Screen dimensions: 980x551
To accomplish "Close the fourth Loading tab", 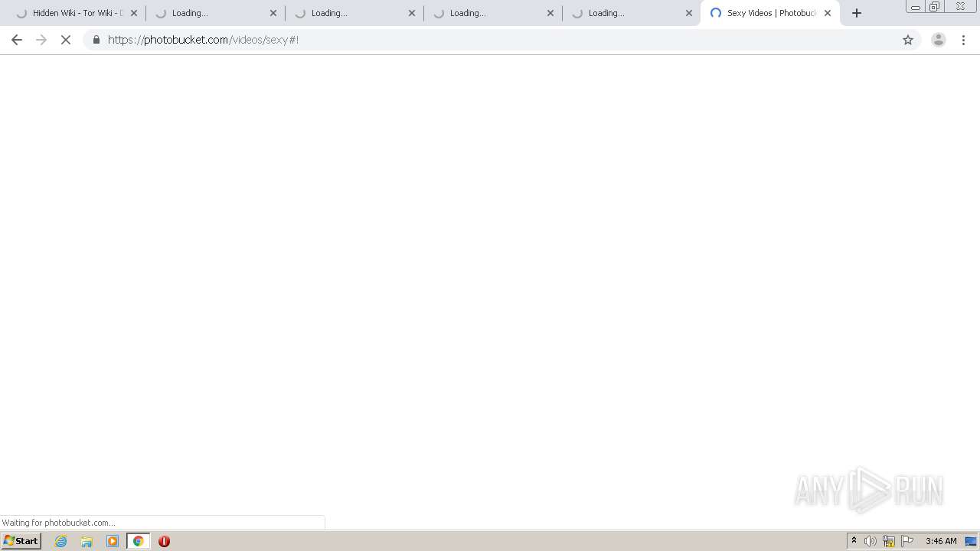I will tap(550, 13).
